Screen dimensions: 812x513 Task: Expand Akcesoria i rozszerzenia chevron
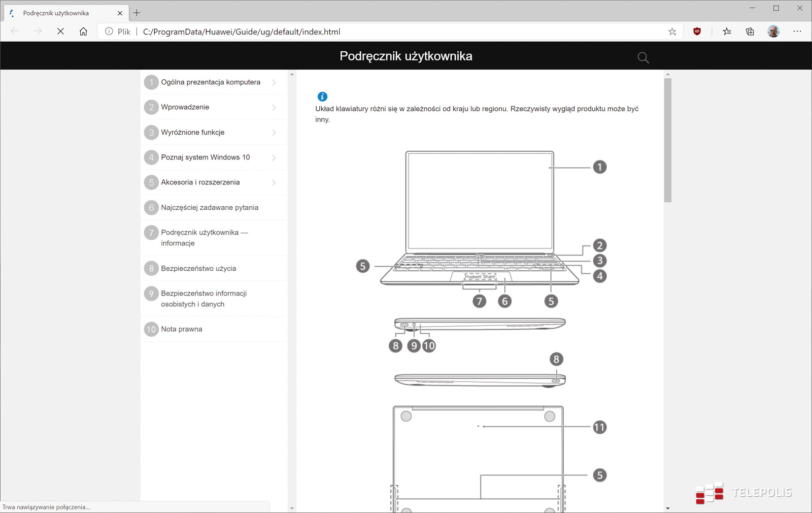(x=274, y=182)
